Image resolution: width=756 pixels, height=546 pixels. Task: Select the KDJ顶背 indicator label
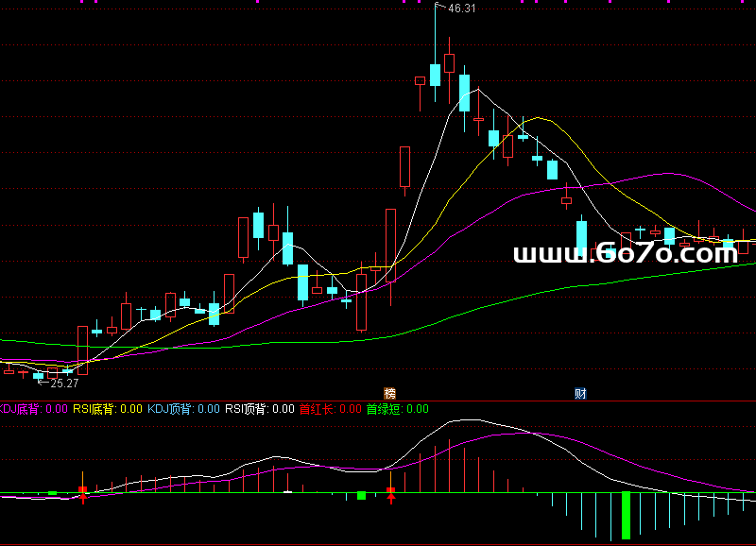click(183, 409)
